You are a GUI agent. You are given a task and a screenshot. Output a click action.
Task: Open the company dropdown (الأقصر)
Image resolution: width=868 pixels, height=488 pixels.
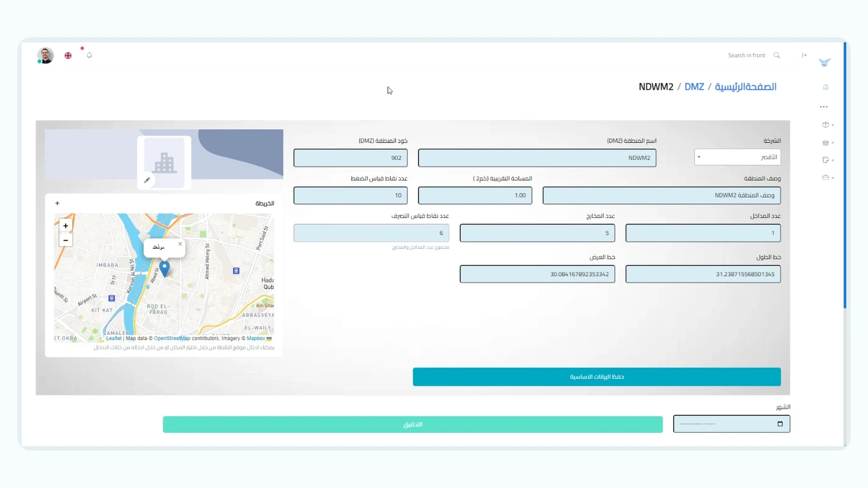click(x=737, y=157)
